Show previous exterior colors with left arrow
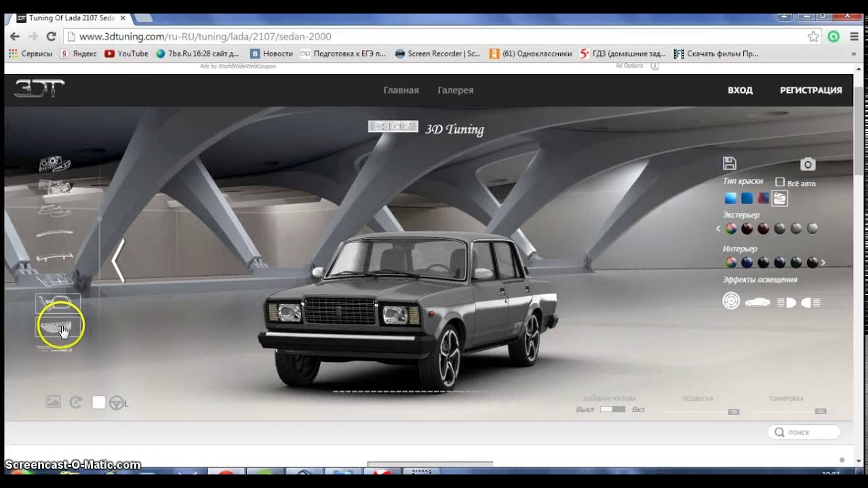Viewport: 868px width, 488px height. [x=718, y=229]
